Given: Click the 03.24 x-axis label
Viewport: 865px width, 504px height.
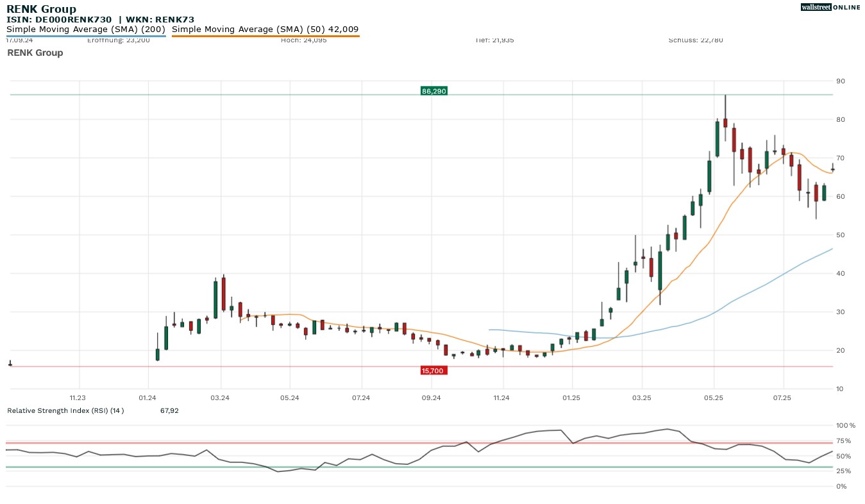Looking at the screenshot, I should [220, 398].
